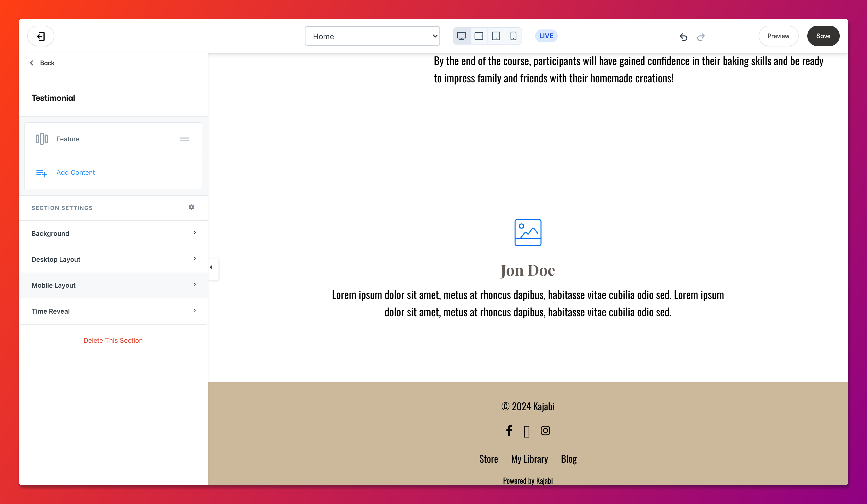
Task: Click the Instagram footer icon
Action: pos(545,430)
